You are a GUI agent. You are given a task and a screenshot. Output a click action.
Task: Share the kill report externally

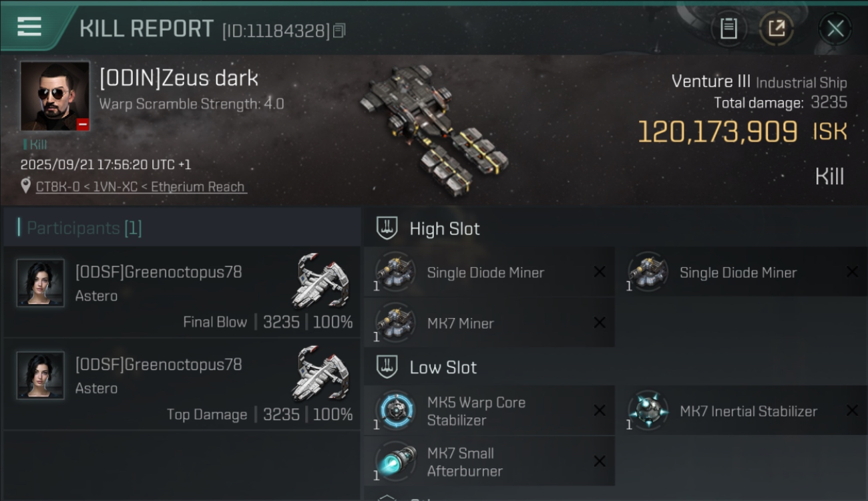click(777, 28)
